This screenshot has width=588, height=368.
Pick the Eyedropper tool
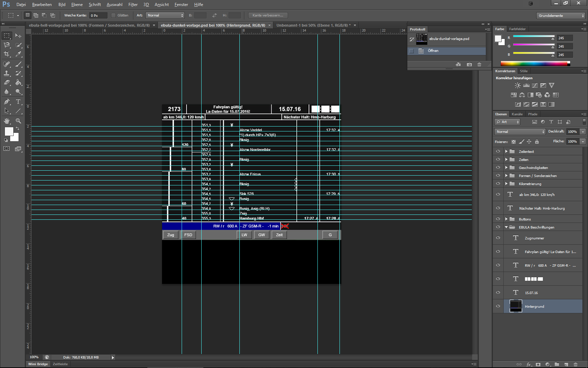(x=18, y=54)
